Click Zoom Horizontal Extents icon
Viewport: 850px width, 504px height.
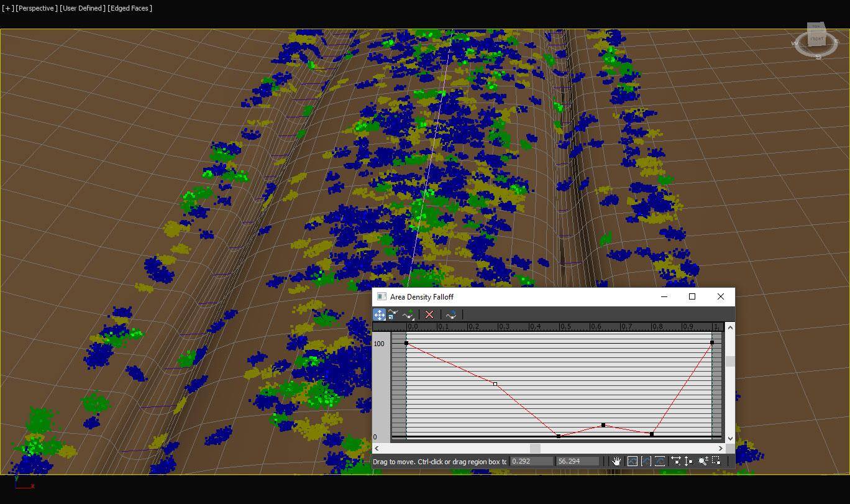[646, 461]
